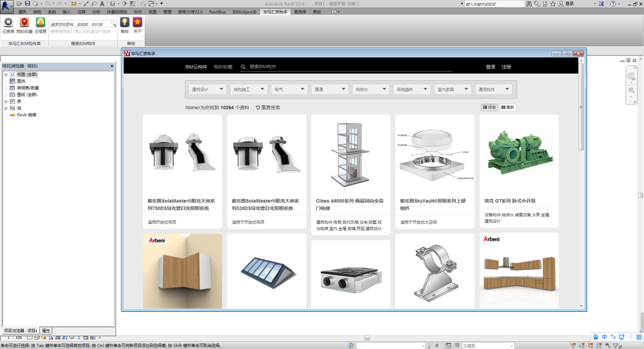Open 我的收藏 favorites icon in the ribbon
644x349 pixels.
click(24, 23)
